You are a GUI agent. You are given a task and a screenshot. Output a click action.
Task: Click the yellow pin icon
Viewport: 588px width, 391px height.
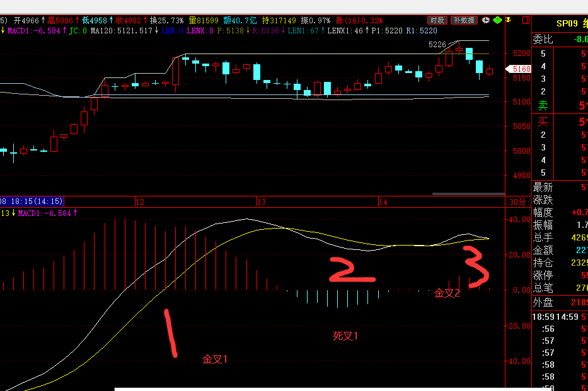509,20
